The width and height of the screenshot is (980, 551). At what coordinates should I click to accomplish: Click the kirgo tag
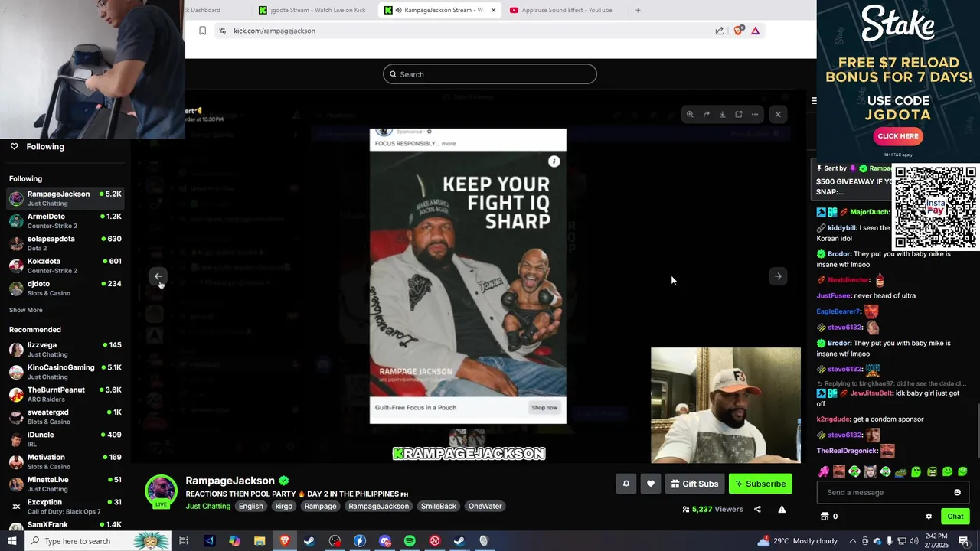click(284, 506)
